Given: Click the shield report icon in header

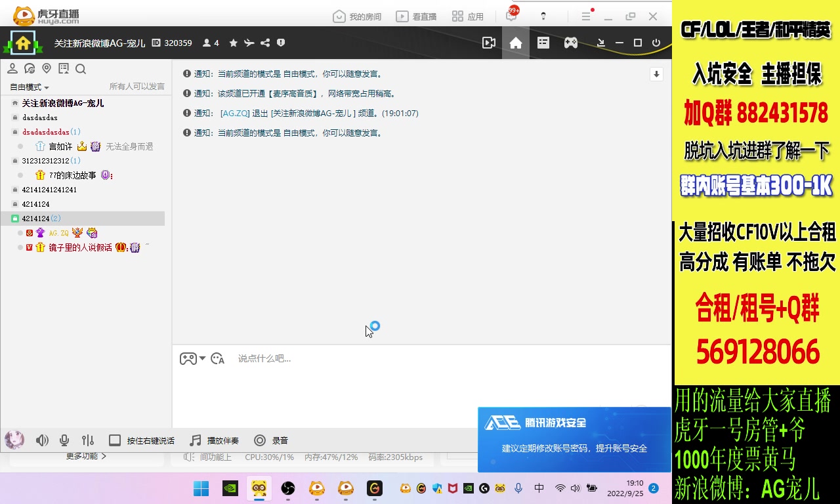Looking at the screenshot, I should click(281, 43).
